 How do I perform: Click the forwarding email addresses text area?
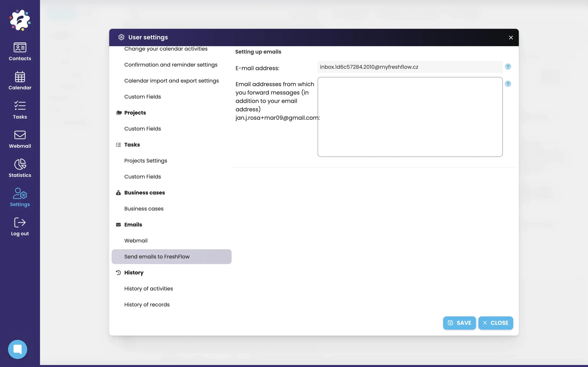click(410, 117)
